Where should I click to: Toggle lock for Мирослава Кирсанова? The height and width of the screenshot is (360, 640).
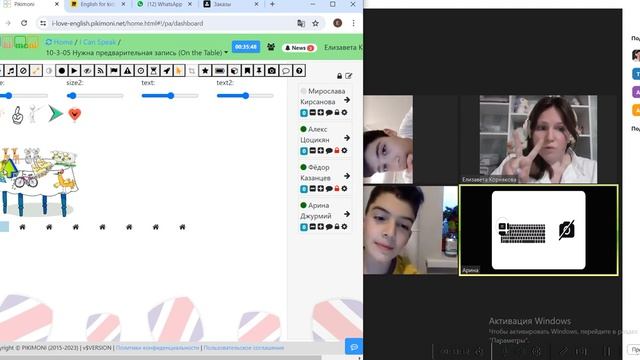337,112
